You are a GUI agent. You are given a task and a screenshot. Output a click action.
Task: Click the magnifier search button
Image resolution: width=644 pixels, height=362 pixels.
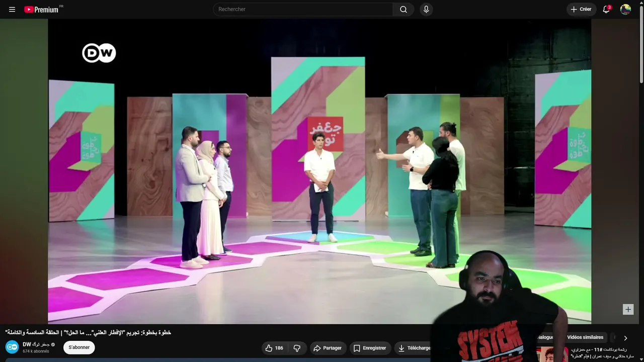404,10
